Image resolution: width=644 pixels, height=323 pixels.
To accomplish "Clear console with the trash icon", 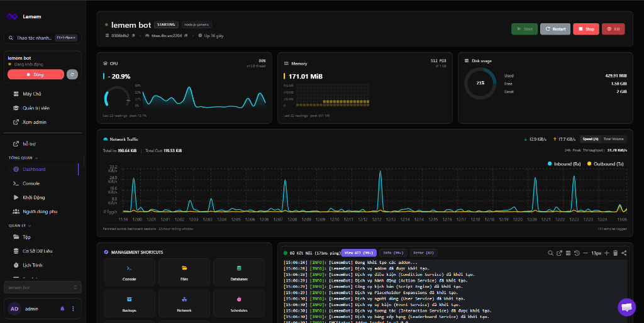I will pos(615,253).
